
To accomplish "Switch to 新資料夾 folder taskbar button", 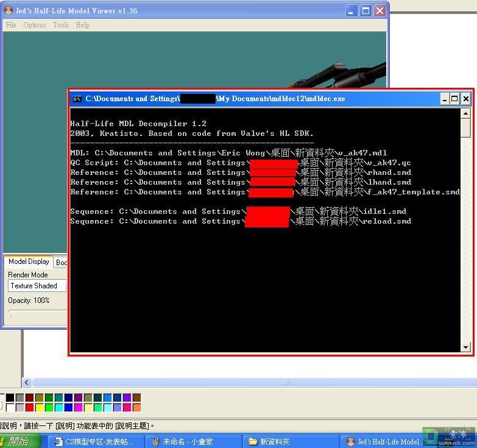I will (291, 442).
